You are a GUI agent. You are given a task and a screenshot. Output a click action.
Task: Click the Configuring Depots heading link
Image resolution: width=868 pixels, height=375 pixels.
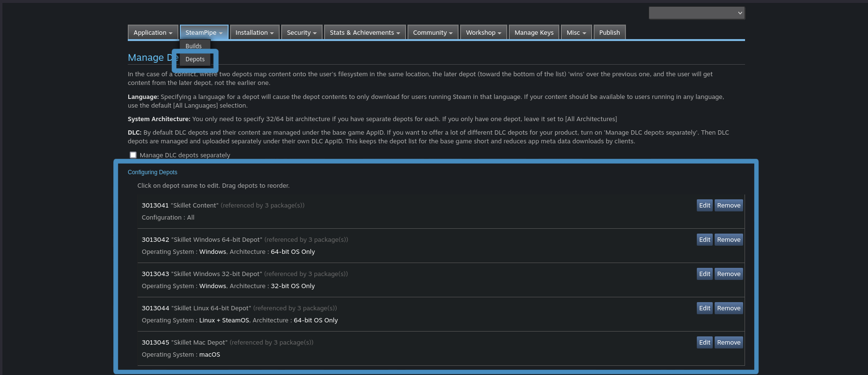pos(152,172)
